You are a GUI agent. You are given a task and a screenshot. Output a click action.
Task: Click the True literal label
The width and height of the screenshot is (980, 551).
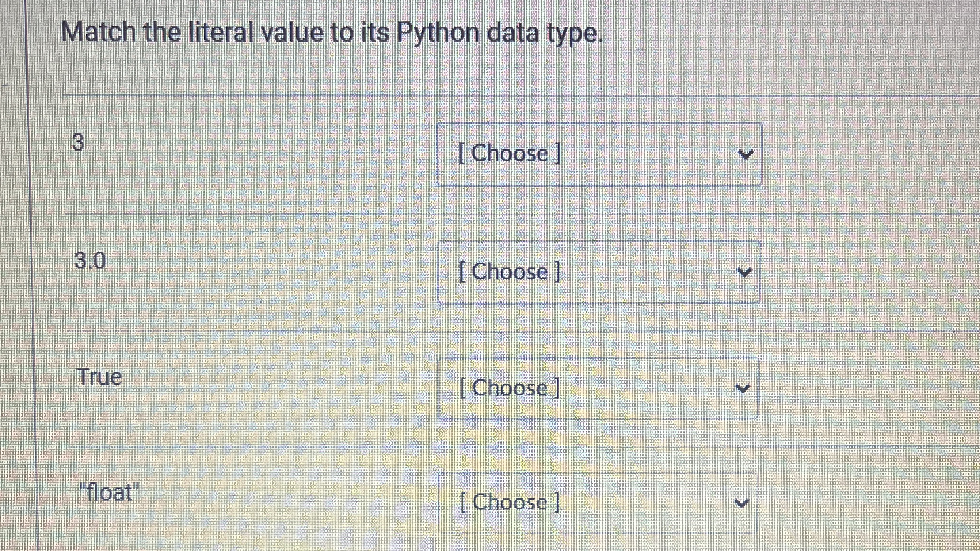99,377
